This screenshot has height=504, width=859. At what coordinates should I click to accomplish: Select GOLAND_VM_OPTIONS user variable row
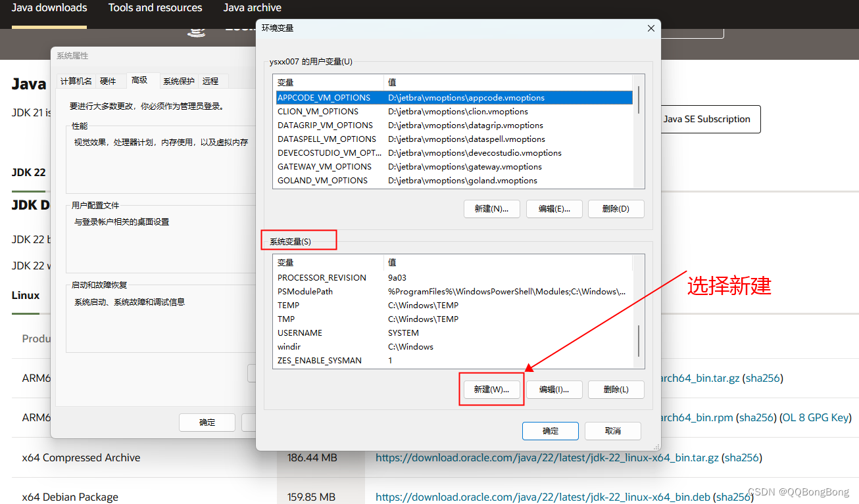[x=453, y=181]
